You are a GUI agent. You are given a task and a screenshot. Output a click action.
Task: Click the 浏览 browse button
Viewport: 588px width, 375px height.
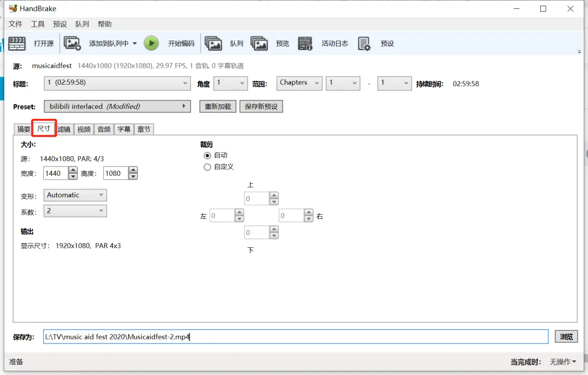tap(566, 337)
